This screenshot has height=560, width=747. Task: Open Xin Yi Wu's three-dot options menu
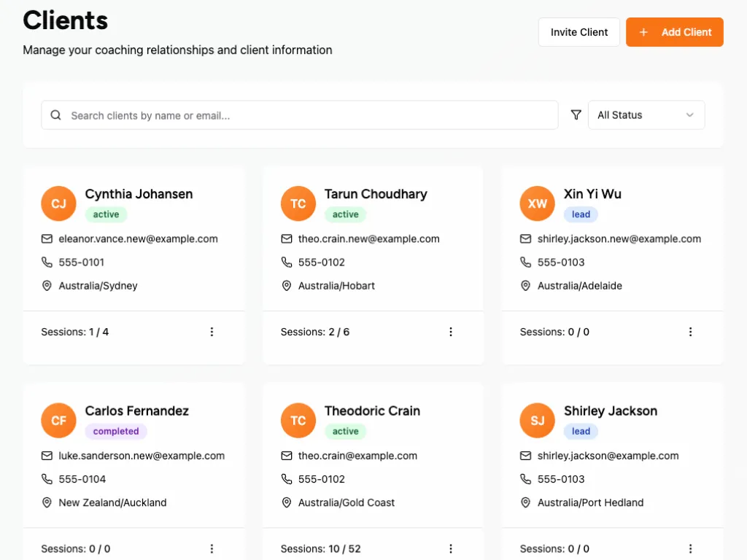click(690, 332)
